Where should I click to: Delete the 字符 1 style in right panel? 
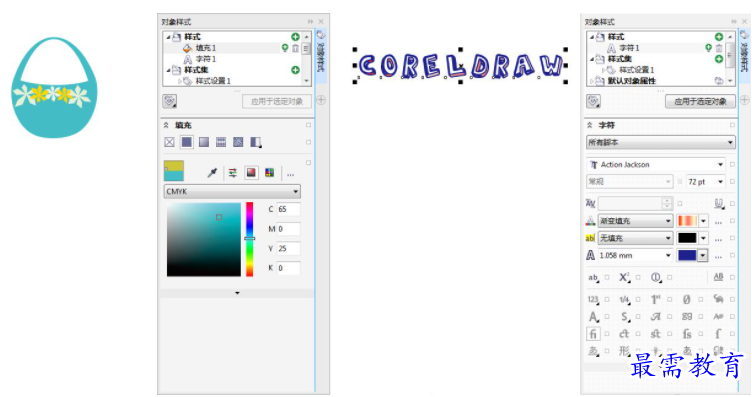(719, 48)
